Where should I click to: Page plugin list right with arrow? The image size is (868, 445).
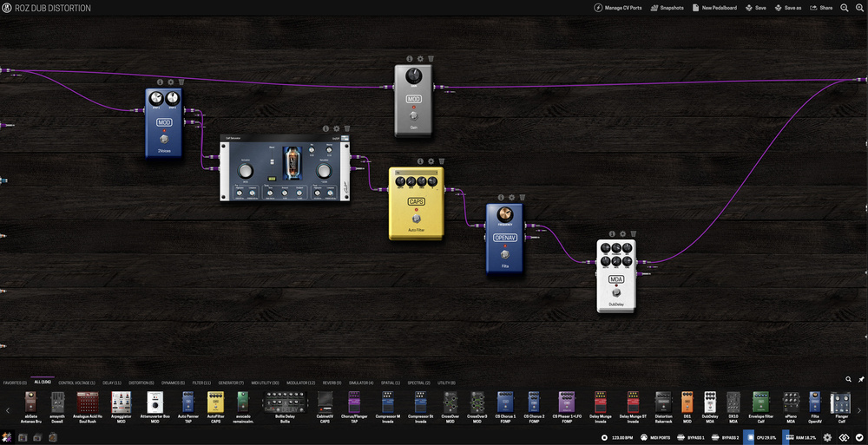(x=859, y=410)
